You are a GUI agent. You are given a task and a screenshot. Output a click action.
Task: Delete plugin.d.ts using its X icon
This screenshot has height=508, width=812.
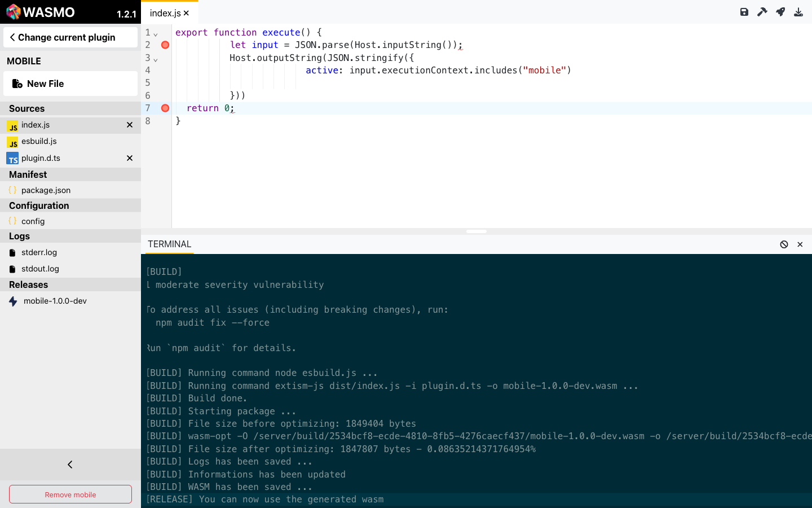pos(130,158)
